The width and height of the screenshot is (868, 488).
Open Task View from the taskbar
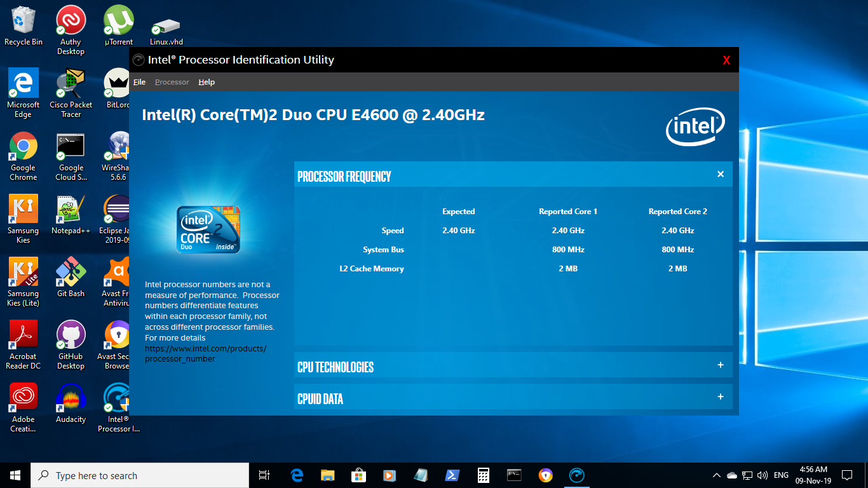264,475
